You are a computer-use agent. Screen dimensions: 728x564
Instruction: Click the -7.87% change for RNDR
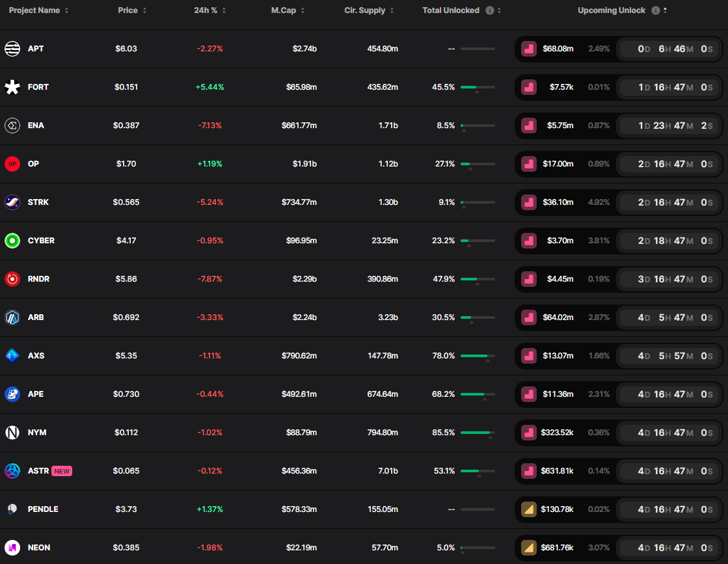[210, 279]
